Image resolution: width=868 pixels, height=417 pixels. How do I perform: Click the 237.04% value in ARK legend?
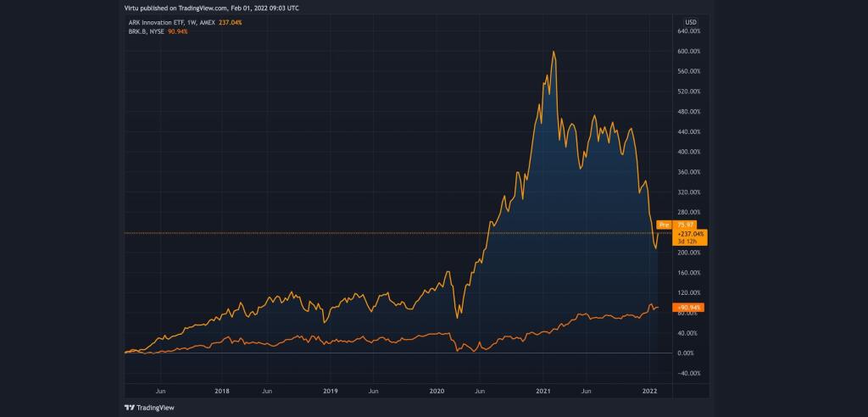231,22
